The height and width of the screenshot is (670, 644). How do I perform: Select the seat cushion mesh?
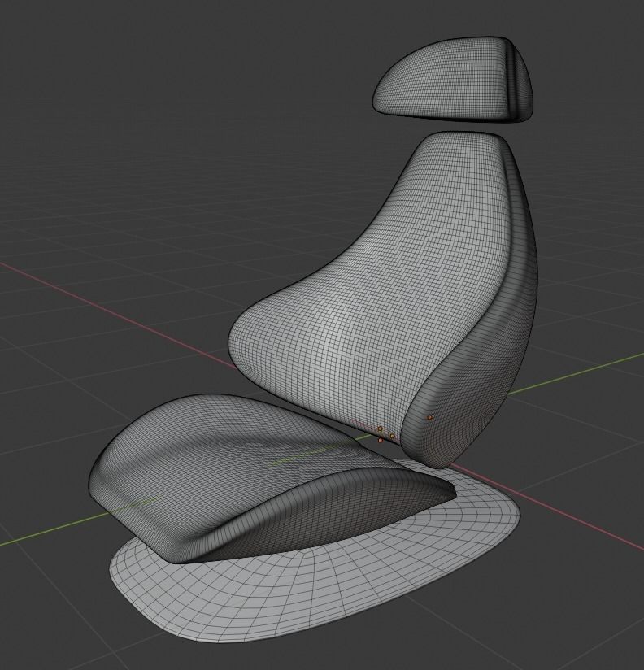pyautogui.click(x=272, y=479)
